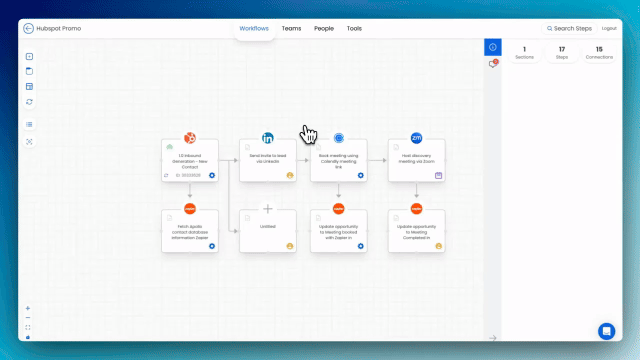Click the LinkedIn logo on invite step
This screenshot has height=360, width=640.
click(x=268, y=138)
